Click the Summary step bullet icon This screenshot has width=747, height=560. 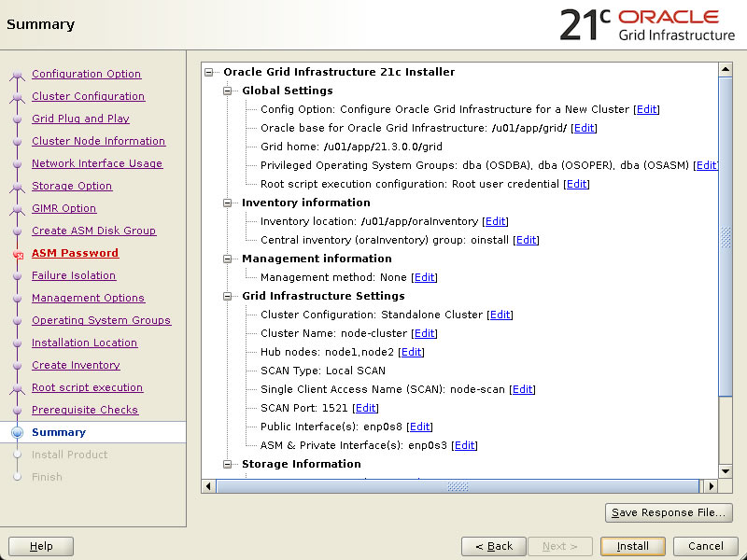pyautogui.click(x=17, y=432)
